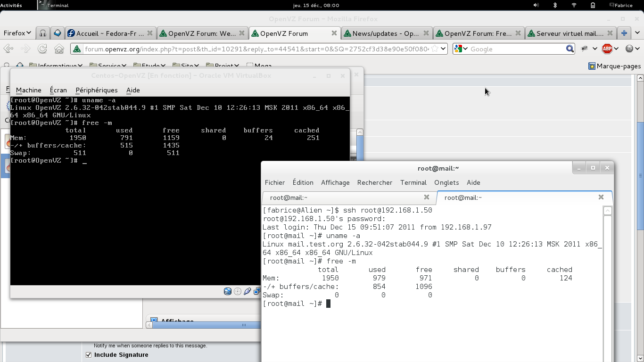644x362 pixels.
Task: Open a new Firefox tab with plus button
Action: click(x=624, y=33)
